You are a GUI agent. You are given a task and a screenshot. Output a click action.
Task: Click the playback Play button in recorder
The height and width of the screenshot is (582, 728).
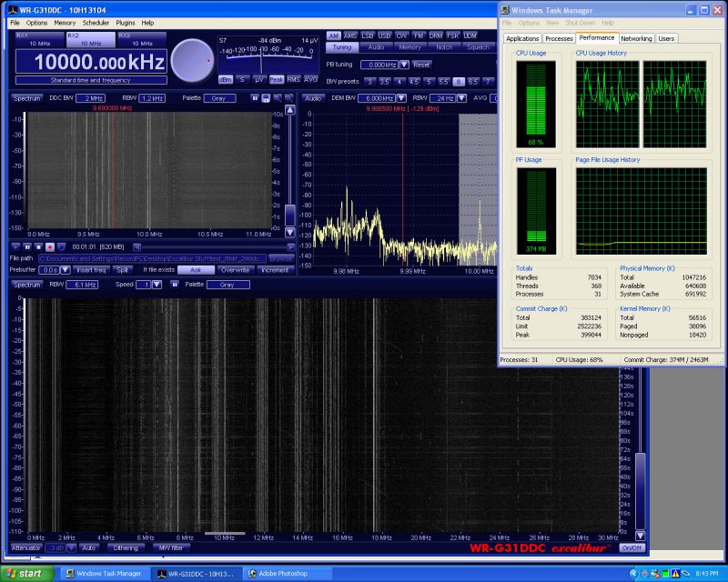point(15,247)
